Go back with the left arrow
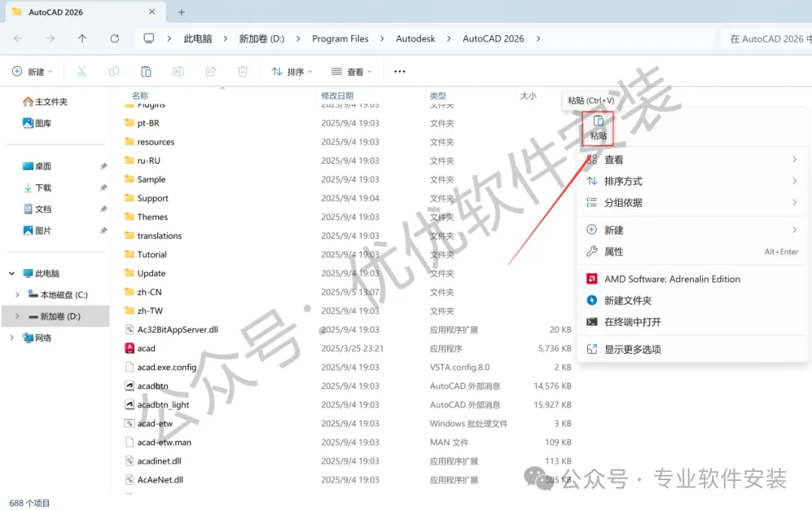 [x=18, y=38]
